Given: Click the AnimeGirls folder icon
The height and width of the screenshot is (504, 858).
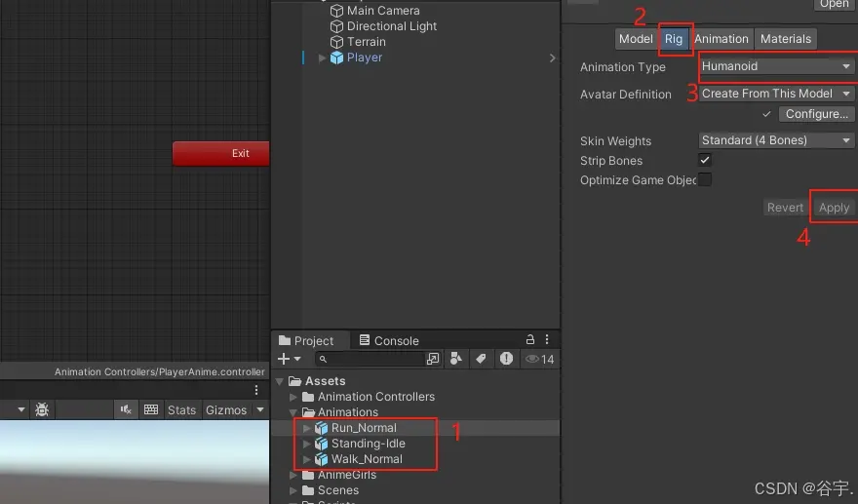Looking at the screenshot, I should (308, 475).
